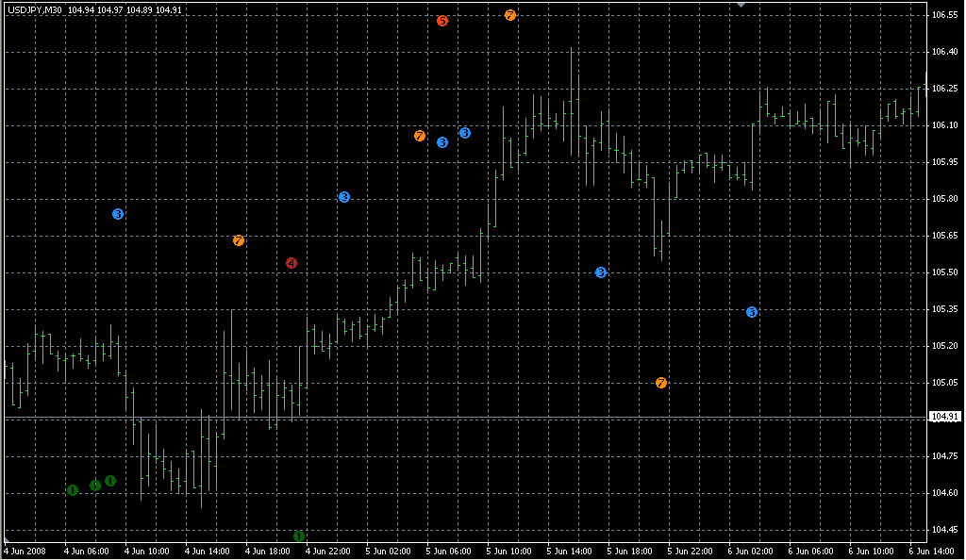Click the 4 Jun 18:00 time label
Screen dimensions: 966x560
coord(267,552)
